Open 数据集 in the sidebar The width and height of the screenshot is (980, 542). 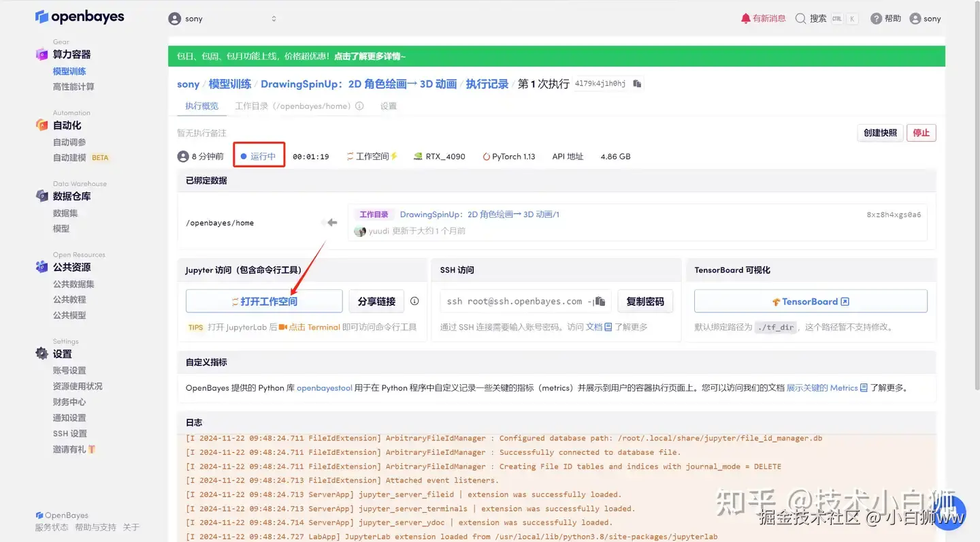[65, 213]
